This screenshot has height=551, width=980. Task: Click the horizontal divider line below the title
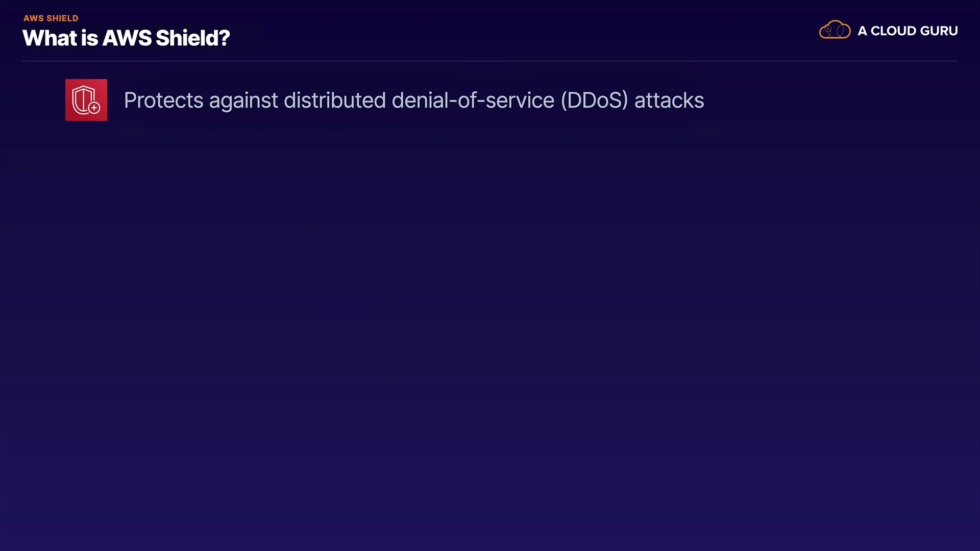(490, 61)
